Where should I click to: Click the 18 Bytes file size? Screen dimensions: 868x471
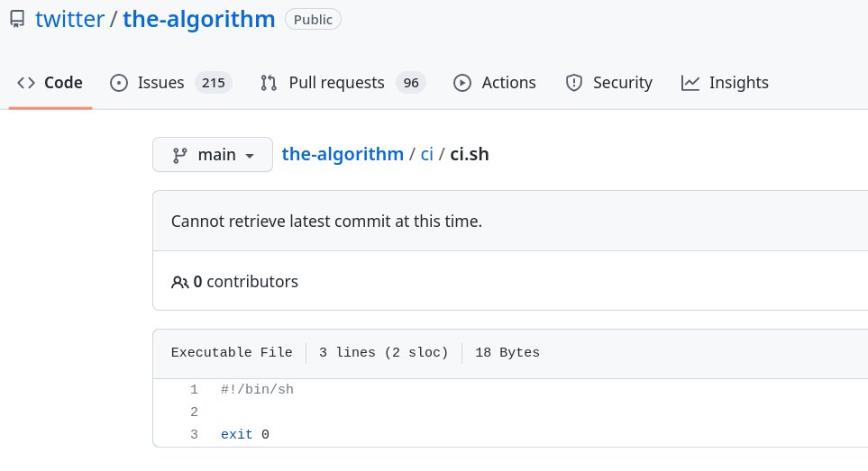507,353
